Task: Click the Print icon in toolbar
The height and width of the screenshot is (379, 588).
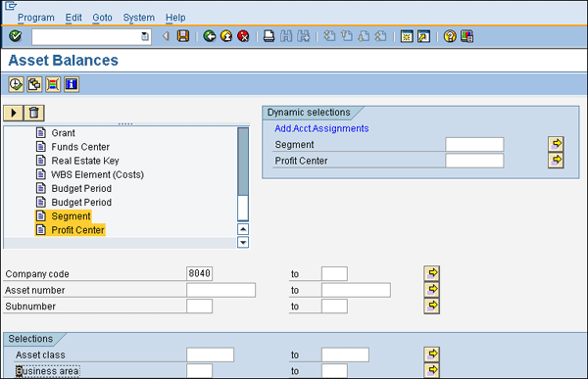Action: [269, 36]
